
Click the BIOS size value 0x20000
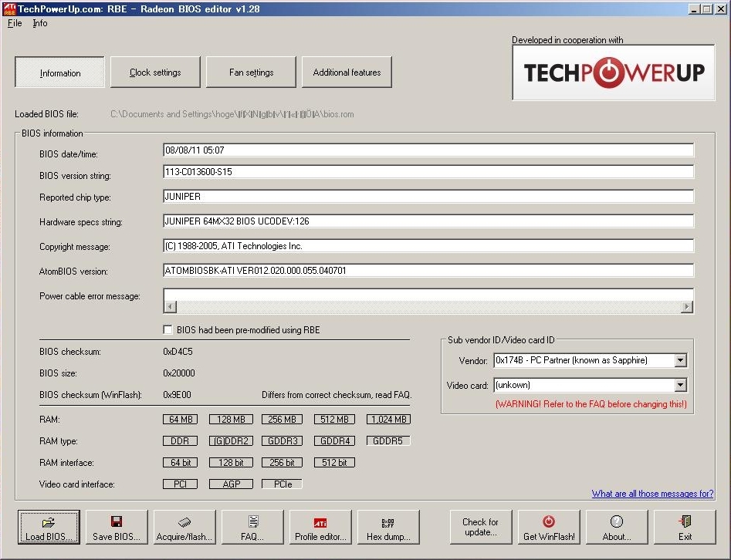click(x=179, y=373)
